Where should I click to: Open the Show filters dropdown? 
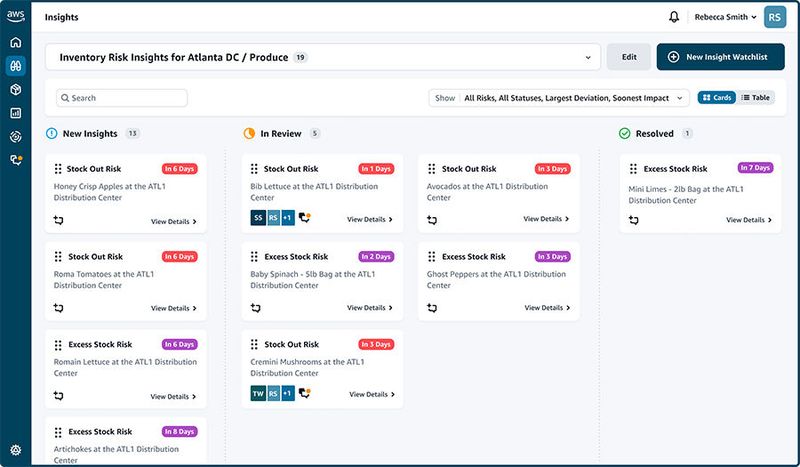tap(560, 98)
